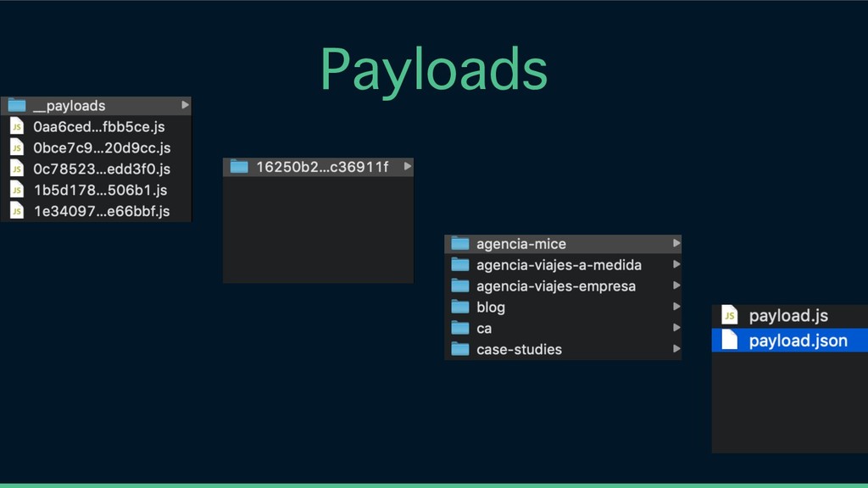Click the 16250b2...c36911f folder icon
Viewport: 868px width, 488px height.
(239, 167)
